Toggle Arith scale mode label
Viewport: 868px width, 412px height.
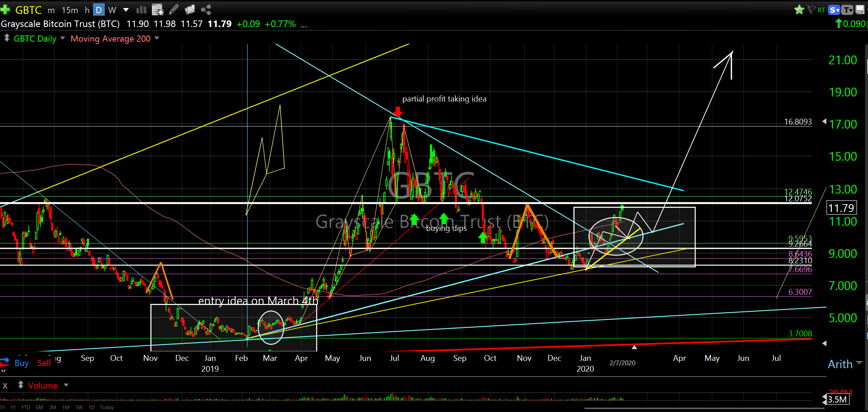[840, 364]
